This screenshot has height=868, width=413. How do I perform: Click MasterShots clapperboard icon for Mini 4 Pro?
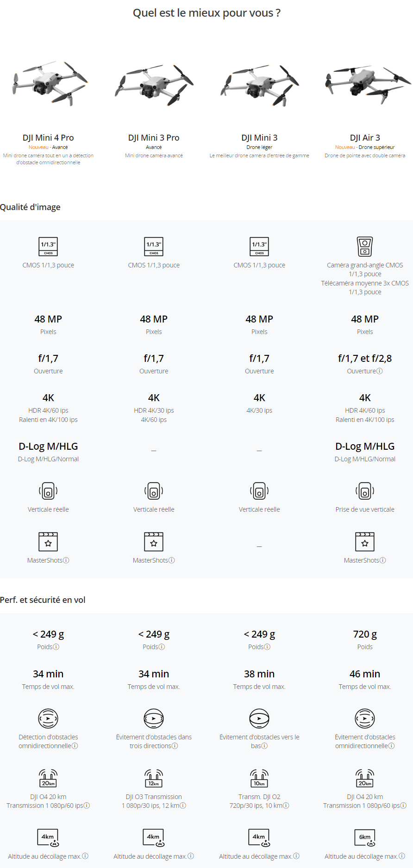point(48,542)
